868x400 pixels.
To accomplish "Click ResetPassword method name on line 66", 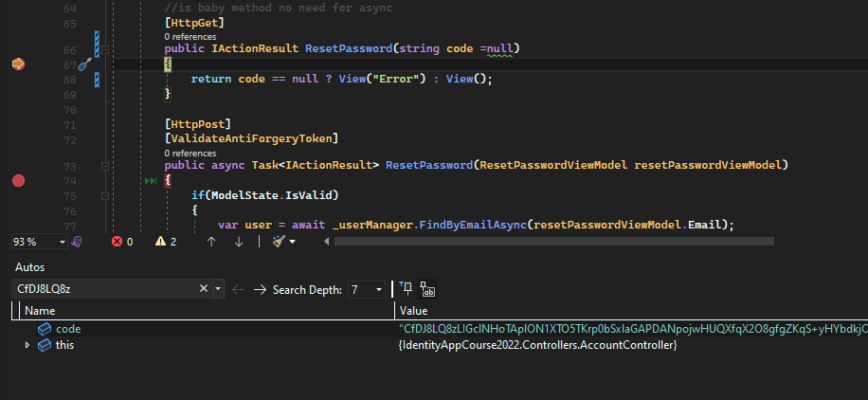I will tap(349, 48).
